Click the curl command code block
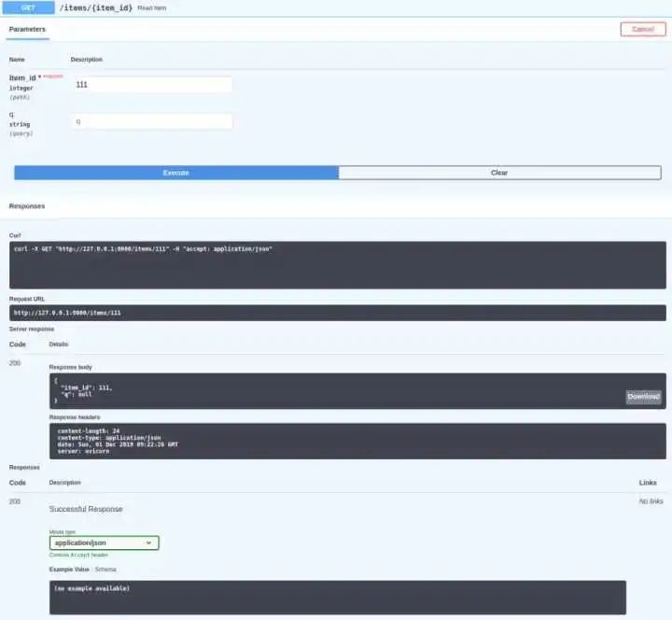This screenshot has height=620, width=672. (x=338, y=265)
